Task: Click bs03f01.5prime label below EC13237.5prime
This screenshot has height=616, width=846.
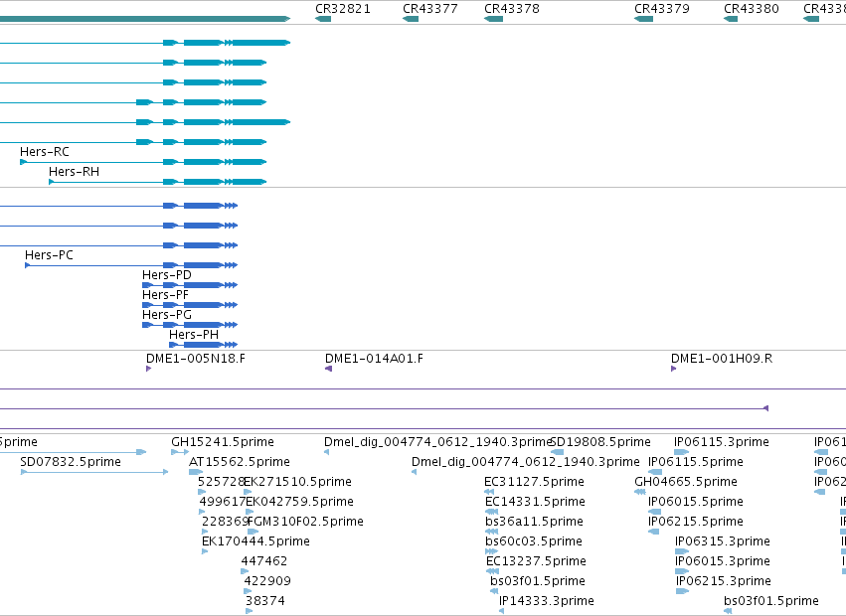Action: pyautogui.click(x=538, y=581)
